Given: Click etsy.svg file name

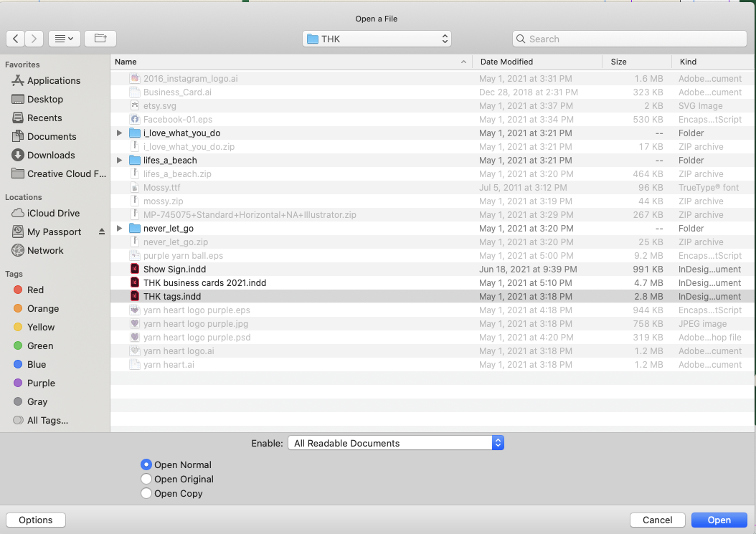Looking at the screenshot, I should point(159,106).
